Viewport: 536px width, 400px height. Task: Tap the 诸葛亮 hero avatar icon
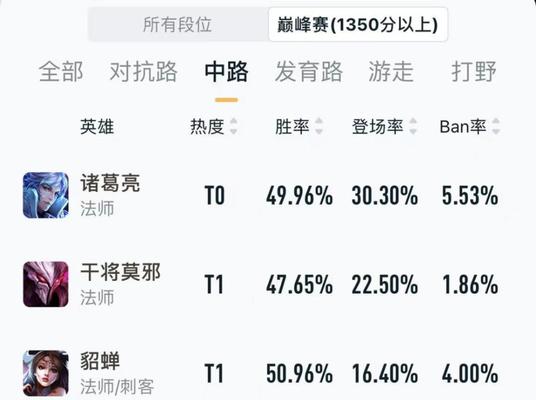pyautogui.click(x=46, y=195)
